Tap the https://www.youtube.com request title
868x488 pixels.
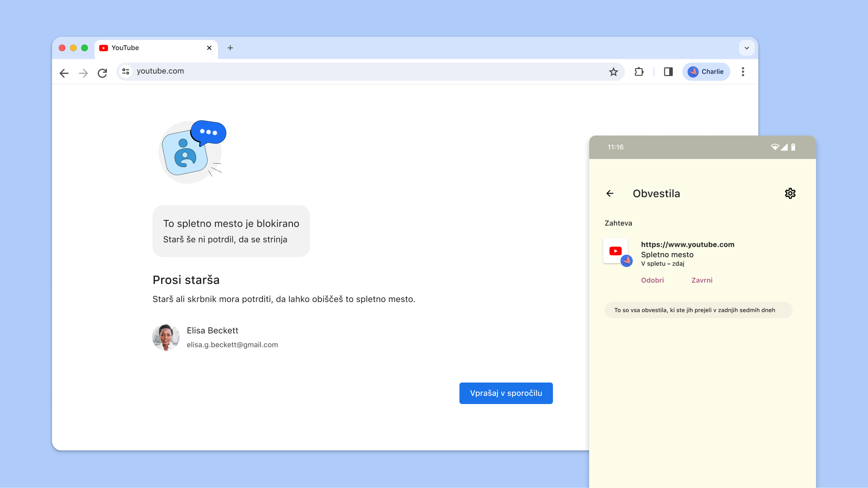coord(688,244)
